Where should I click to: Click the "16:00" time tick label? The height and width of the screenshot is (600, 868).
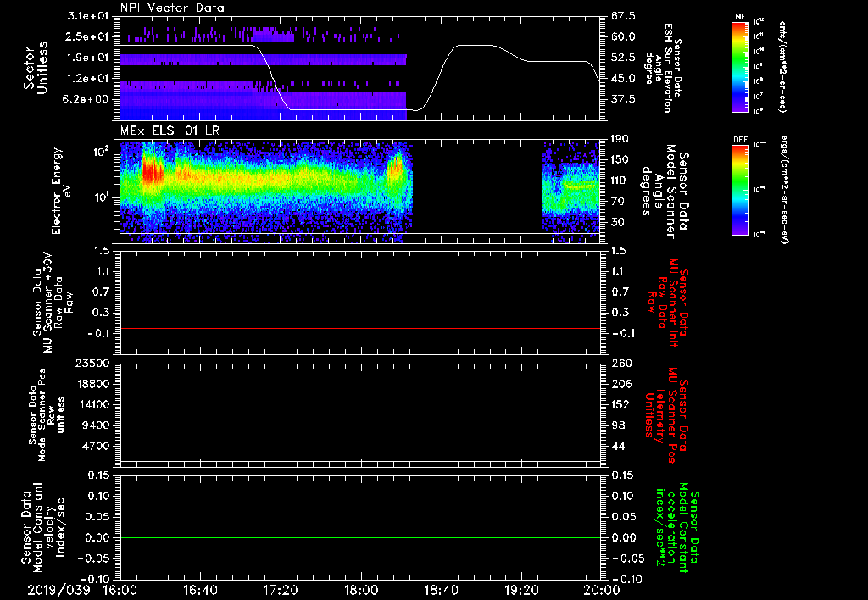coord(120,590)
